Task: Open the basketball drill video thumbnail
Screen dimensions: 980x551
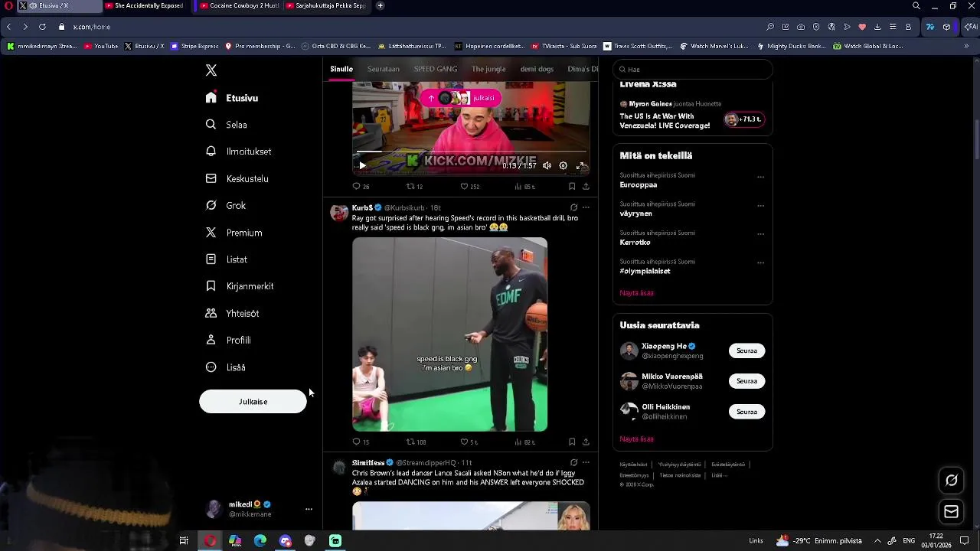Action: (x=449, y=334)
